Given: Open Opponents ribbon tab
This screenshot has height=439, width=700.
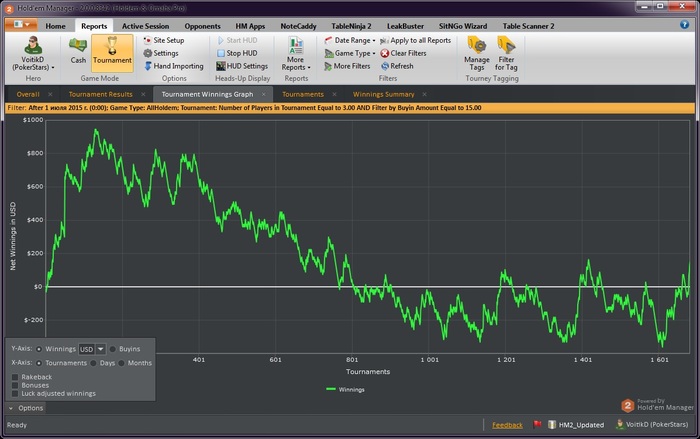Looking at the screenshot, I should click(x=202, y=26).
